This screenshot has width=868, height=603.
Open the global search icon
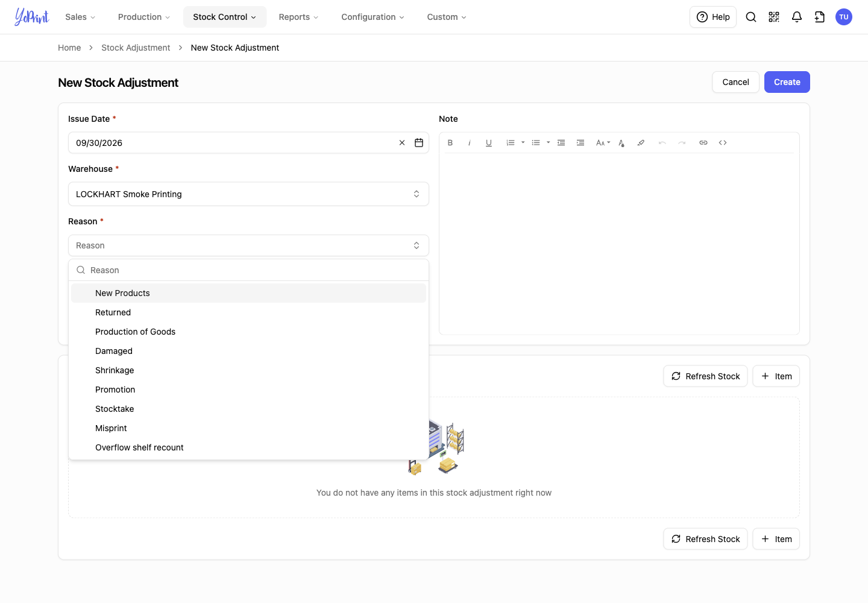click(751, 17)
